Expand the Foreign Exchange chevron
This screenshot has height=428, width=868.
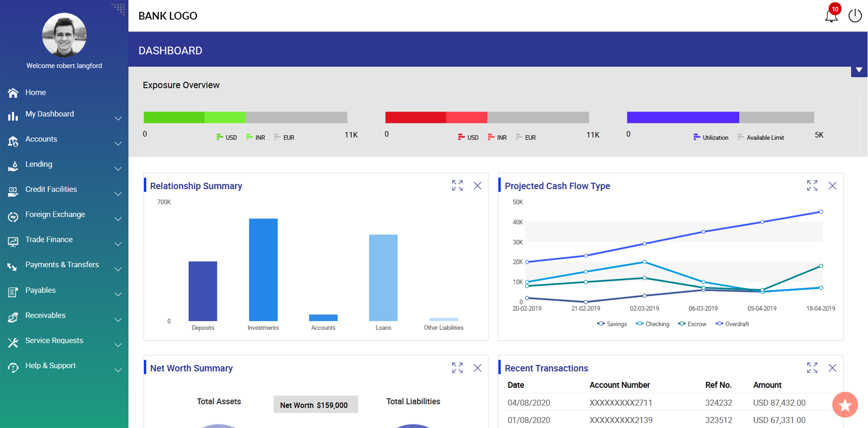click(x=118, y=219)
